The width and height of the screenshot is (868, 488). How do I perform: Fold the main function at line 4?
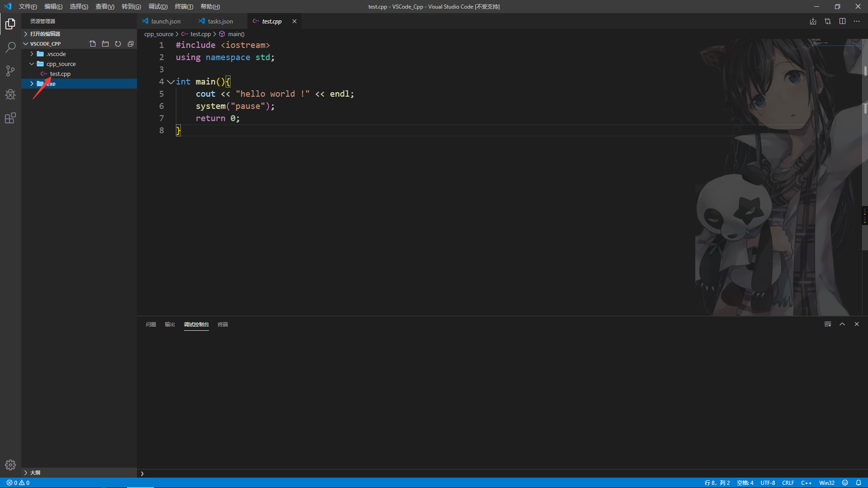(x=170, y=82)
